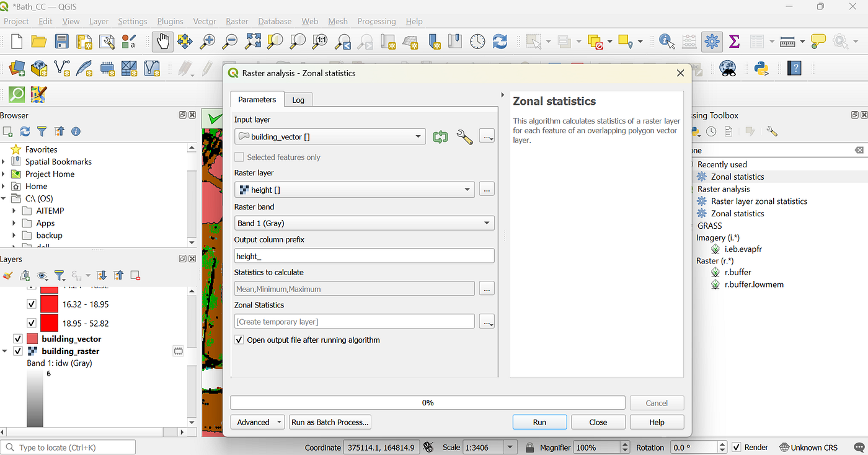Open the Data Source Manager icon

click(x=17, y=68)
